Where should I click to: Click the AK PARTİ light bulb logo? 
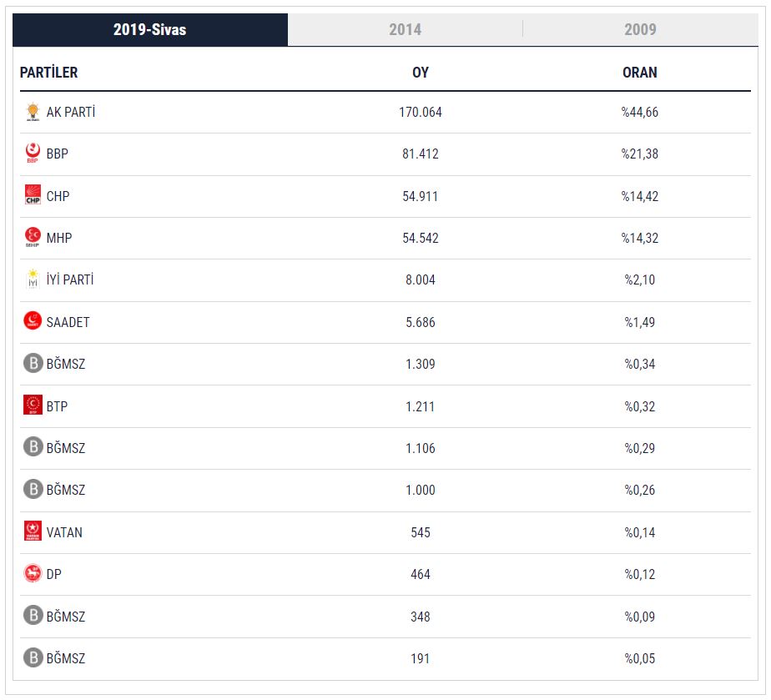[x=33, y=112]
